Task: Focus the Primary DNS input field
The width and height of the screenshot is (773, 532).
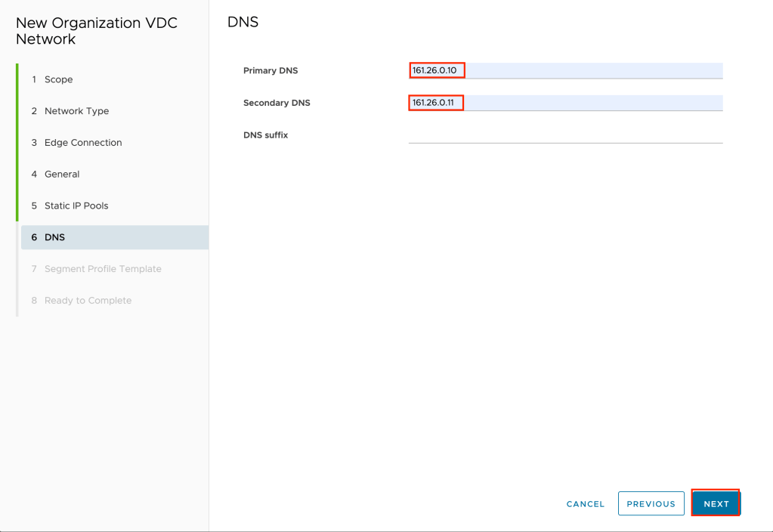Action: pos(564,70)
